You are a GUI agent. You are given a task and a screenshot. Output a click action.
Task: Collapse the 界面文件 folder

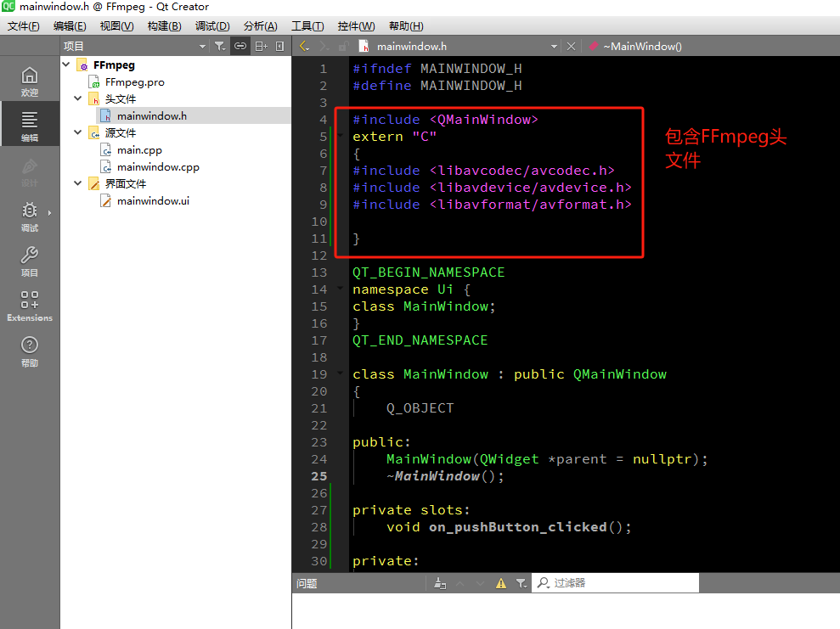pos(78,183)
